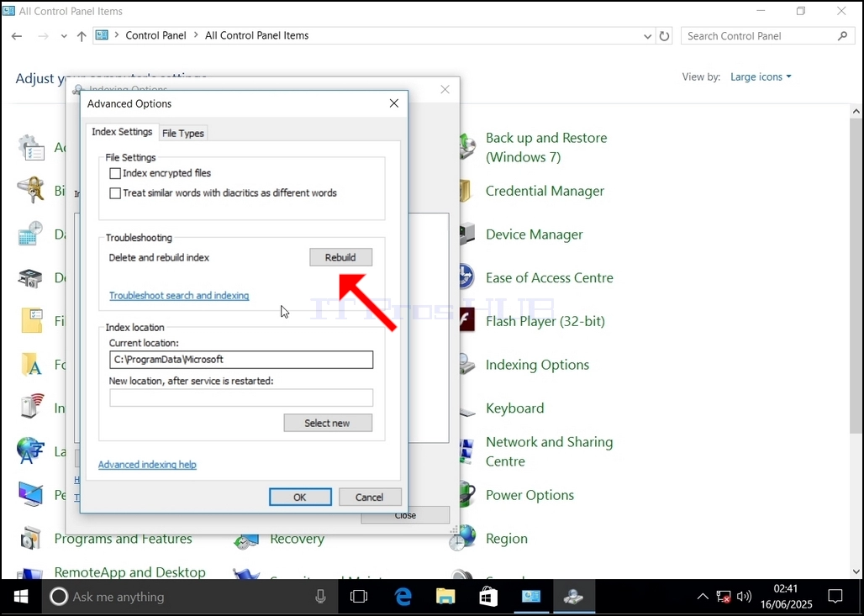Open Back up and Restore (Windows 7)
This screenshot has height=616, width=864.
click(546, 148)
